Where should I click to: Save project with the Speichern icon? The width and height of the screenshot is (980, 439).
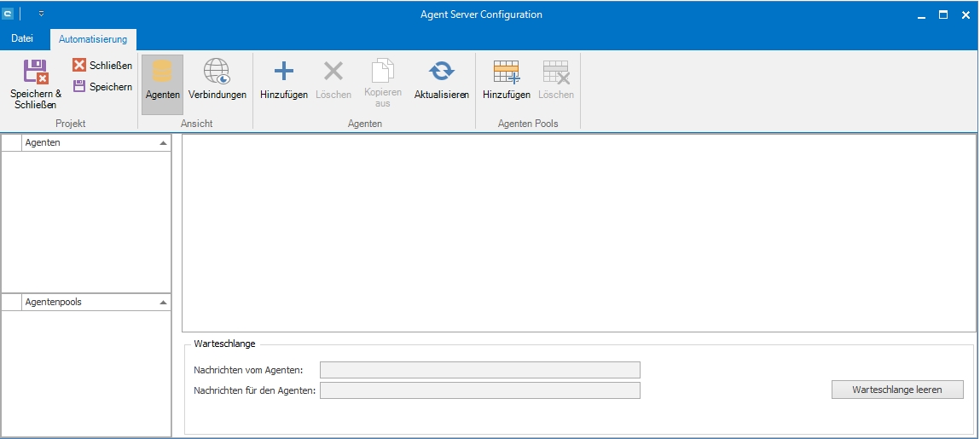(x=79, y=86)
